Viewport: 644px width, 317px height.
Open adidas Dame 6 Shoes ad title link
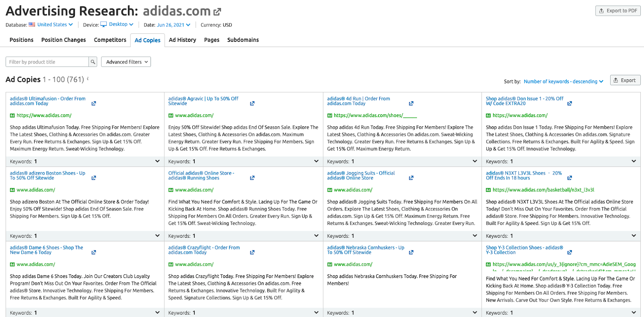46,250
